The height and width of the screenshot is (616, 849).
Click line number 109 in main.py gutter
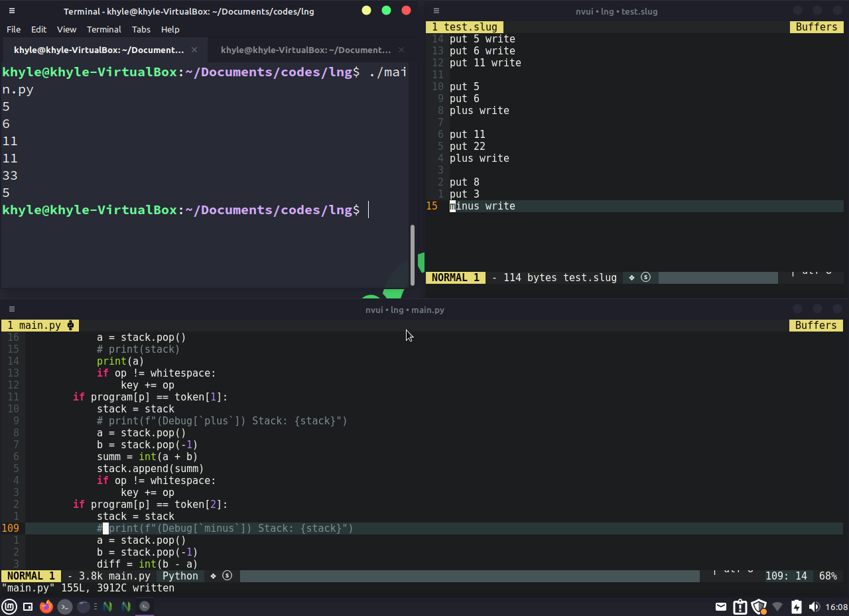click(10, 528)
